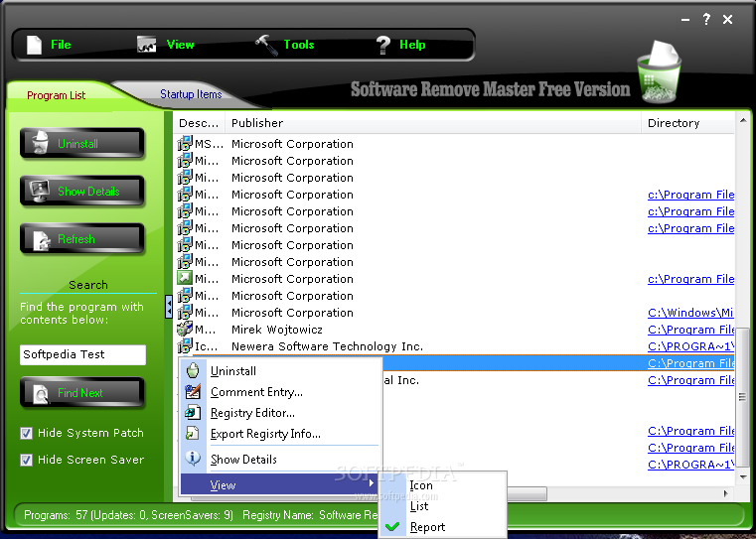Click the Registry Name status bar text
Viewport: 756px width, 539px height.
pos(310,515)
